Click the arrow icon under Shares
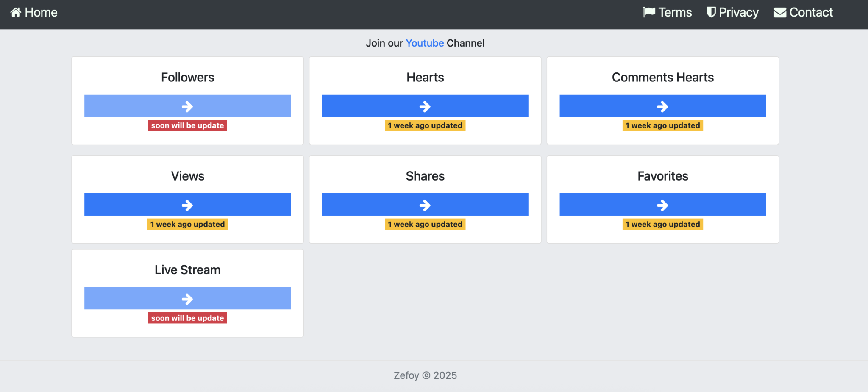Image resolution: width=868 pixels, height=392 pixels. [425, 206]
